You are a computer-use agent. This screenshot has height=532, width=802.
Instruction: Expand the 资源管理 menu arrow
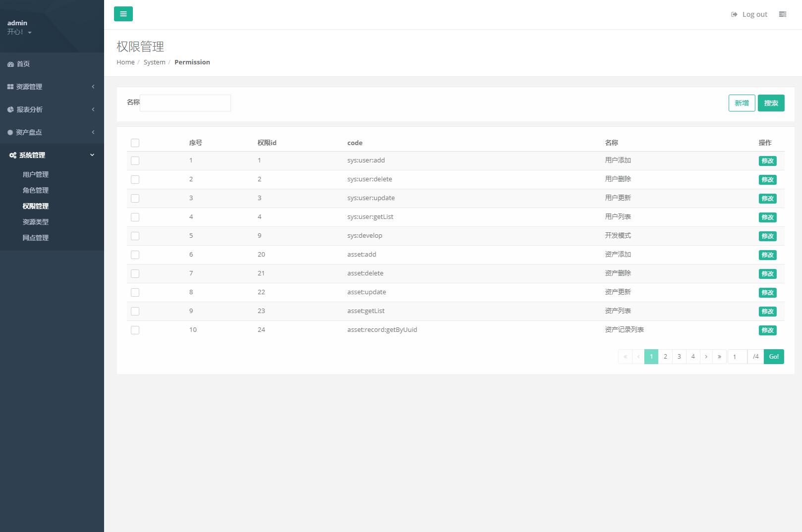(x=93, y=87)
